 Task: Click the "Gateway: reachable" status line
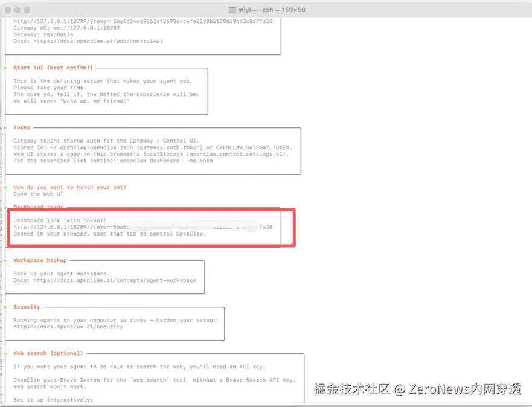coord(43,34)
